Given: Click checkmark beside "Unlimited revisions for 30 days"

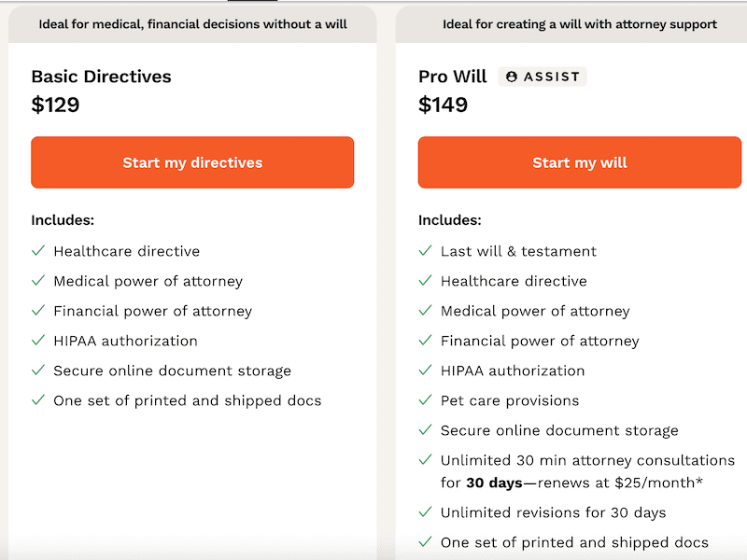Looking at the screenshot, I should [x=424, y=512].
